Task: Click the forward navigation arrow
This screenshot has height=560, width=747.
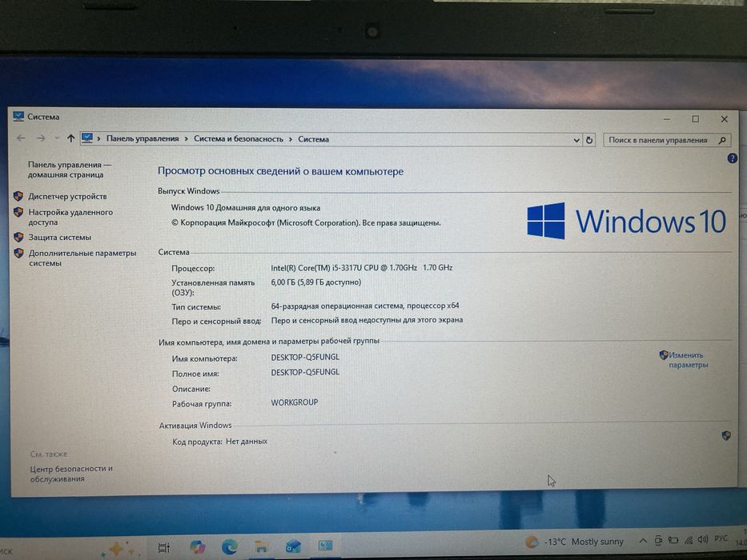Action: pos(41,138)
